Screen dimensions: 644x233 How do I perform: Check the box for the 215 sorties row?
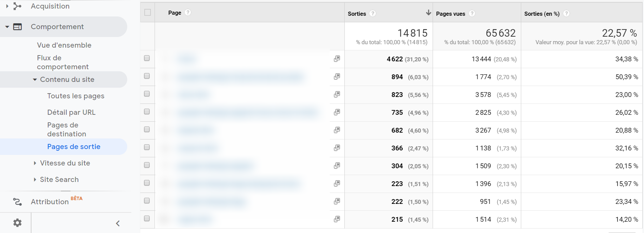click(147, 219)
